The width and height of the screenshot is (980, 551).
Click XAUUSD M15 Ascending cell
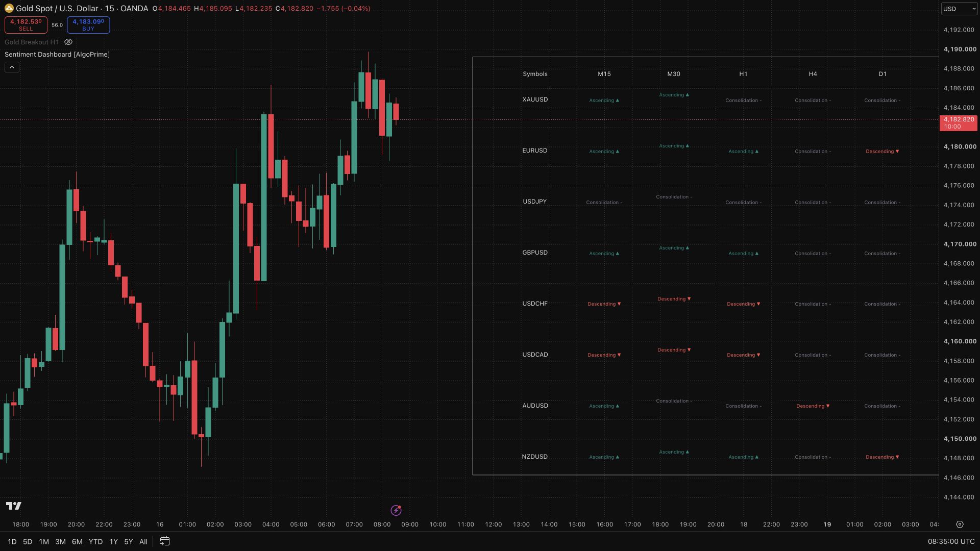click(604, 101)
